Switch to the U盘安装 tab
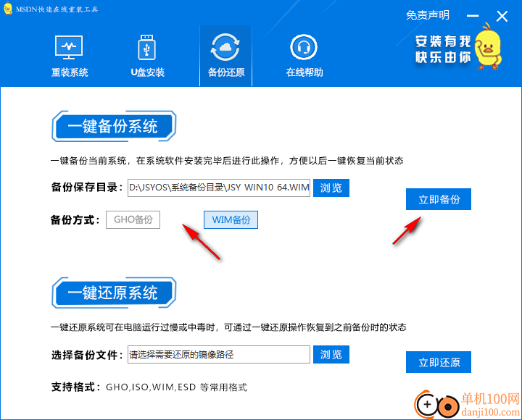Image resolution: width=522 pixels, height=420 pixels. (147, 56)
